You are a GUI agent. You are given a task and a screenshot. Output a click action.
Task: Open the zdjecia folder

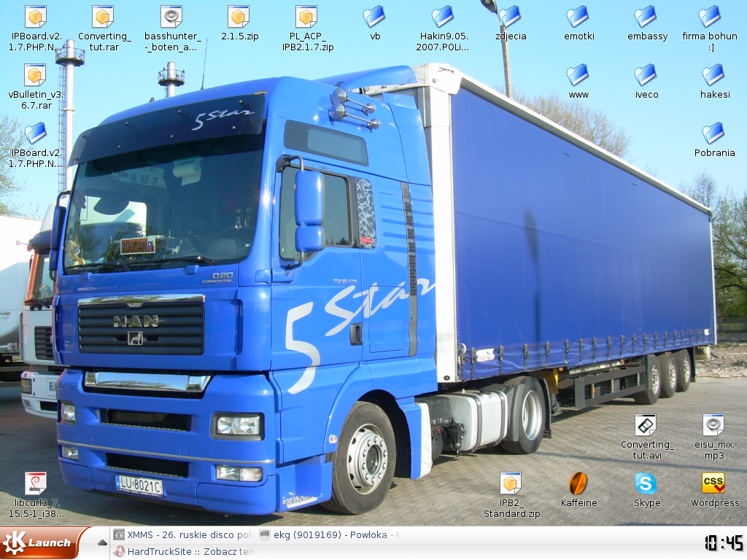tap(510, 17)
